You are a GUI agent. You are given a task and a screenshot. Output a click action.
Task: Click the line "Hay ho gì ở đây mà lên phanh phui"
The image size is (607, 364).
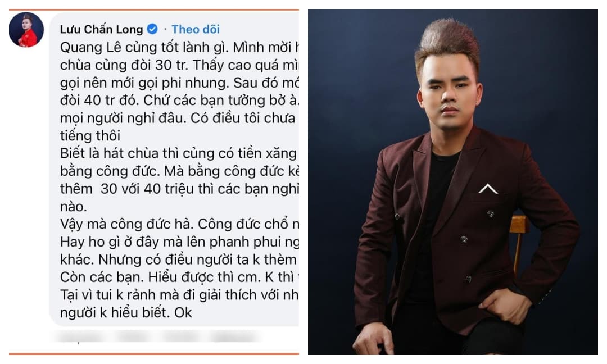(x=179, y=242)
